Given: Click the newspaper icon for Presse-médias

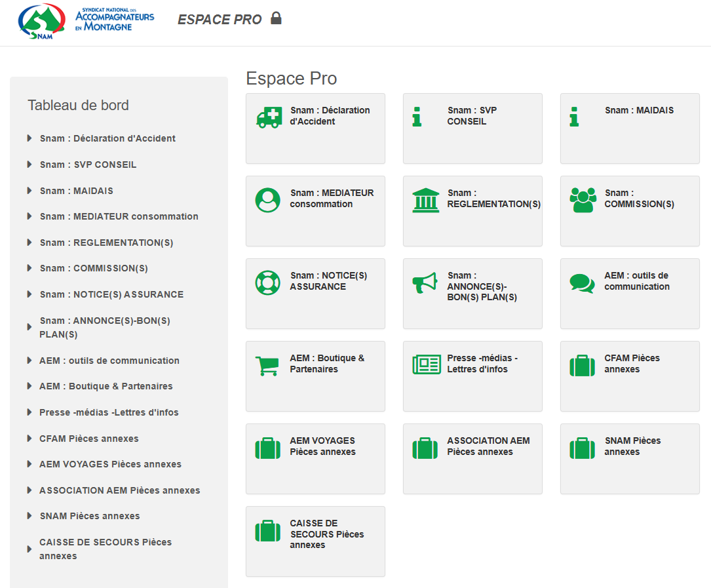Looking at the screenshot, I should [x=426, y=364].
